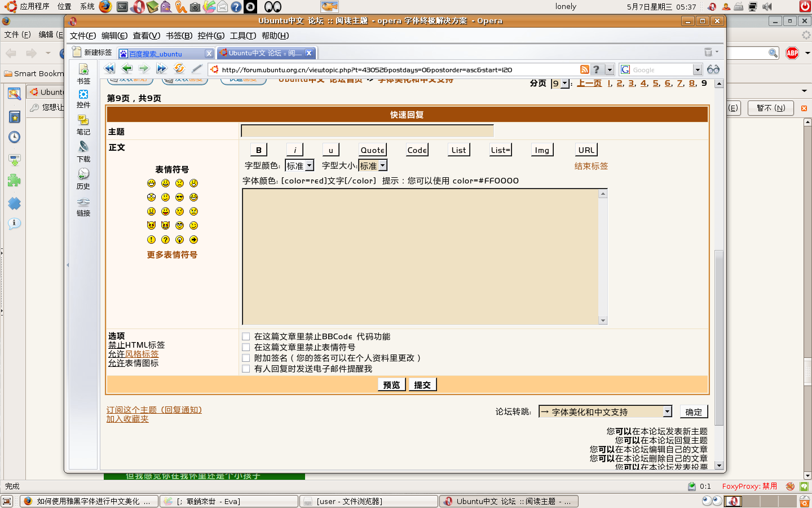Click the glasses icon beside Google search
This screenshot has width=812, height=508.
click(713, 69)
